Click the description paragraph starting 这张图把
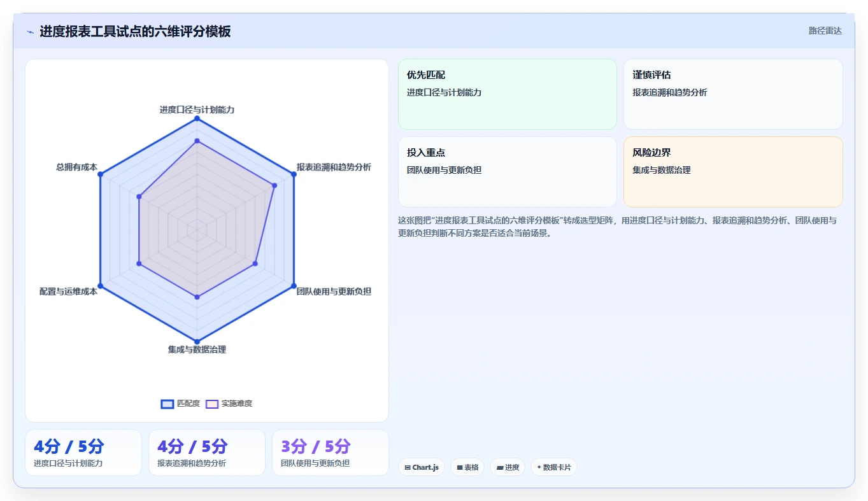 [x=618, y=227]
